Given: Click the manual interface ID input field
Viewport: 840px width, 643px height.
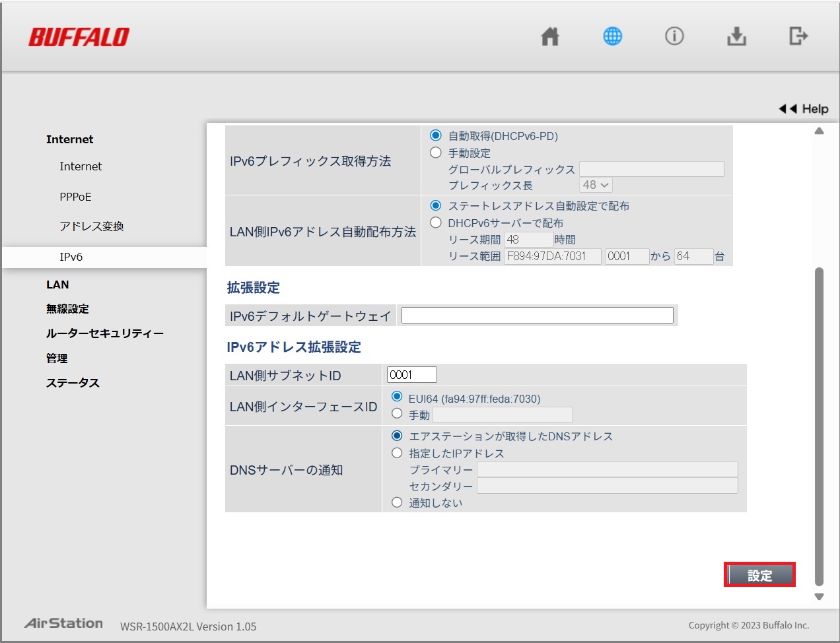Looking at the screenshot, I should [503, 415].
